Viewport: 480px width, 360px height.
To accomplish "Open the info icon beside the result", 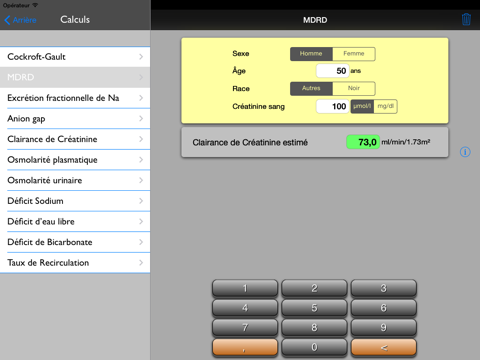I will [x=465, y=152].
